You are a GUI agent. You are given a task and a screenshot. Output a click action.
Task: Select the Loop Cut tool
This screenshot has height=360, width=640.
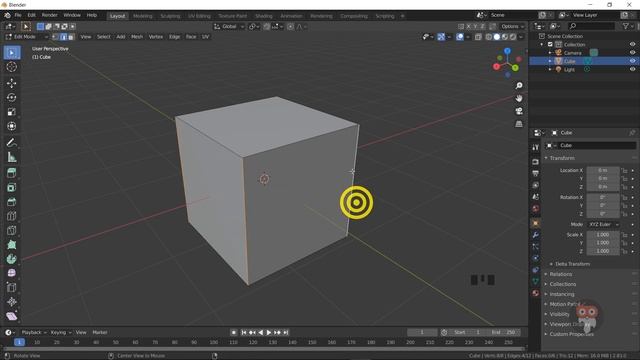pyautogui.click(x=12, y=216)
